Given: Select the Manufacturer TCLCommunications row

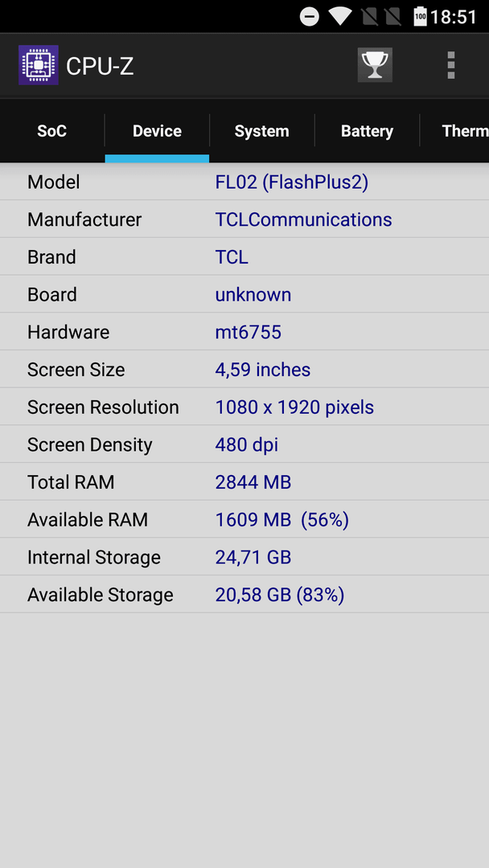Looking at the screenshot, I should click(x=244, y=219).
